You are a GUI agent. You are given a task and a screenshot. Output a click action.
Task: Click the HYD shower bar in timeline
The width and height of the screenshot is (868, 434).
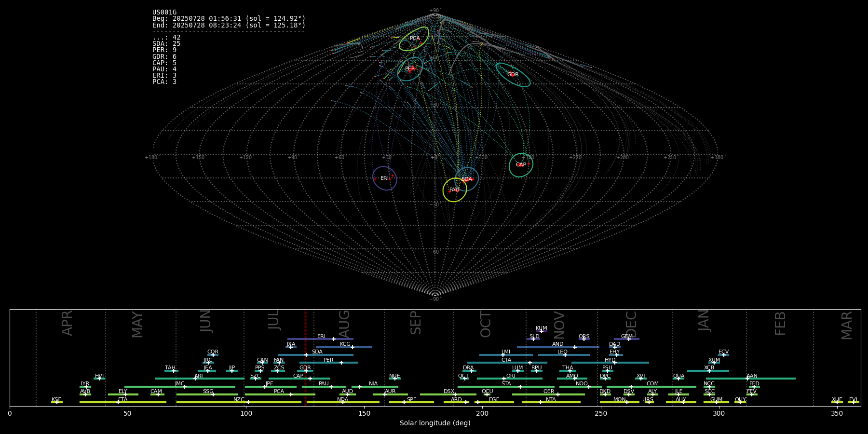(610, 363)
